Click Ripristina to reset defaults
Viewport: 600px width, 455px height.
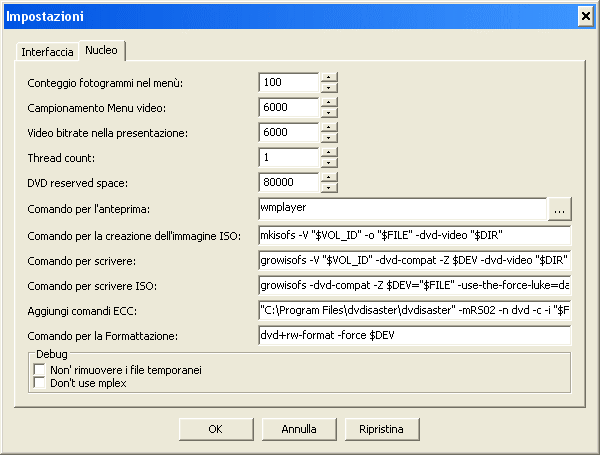click(x=381, y=428)
